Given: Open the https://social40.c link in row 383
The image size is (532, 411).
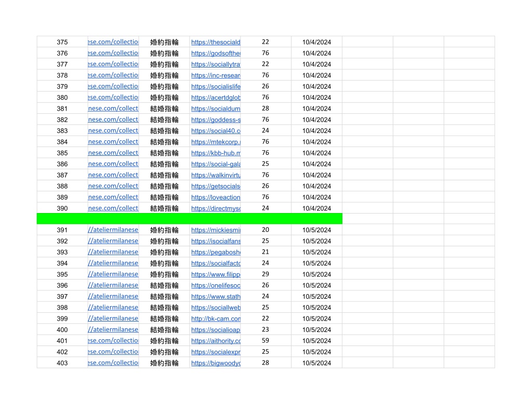Looking at the screenshot, I should pyautogui.click(x=216, y=130).
